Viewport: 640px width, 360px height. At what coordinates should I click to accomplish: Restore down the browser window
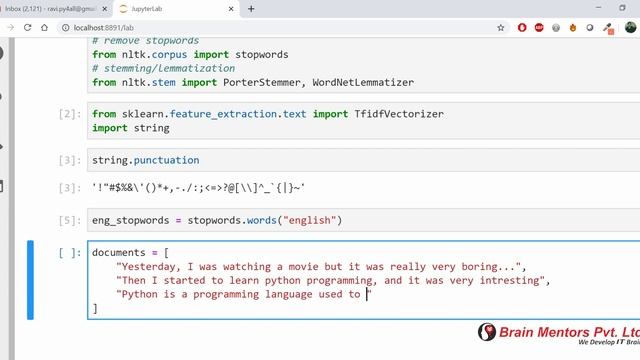click(x=622, y=8)
